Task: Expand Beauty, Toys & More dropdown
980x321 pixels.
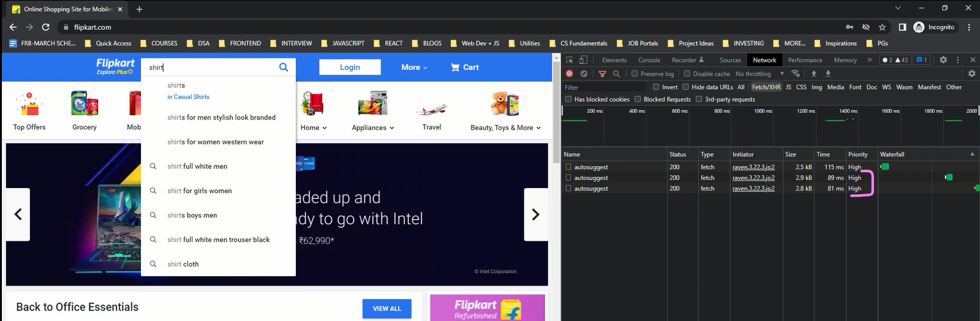Action: (x=506, y=127)
